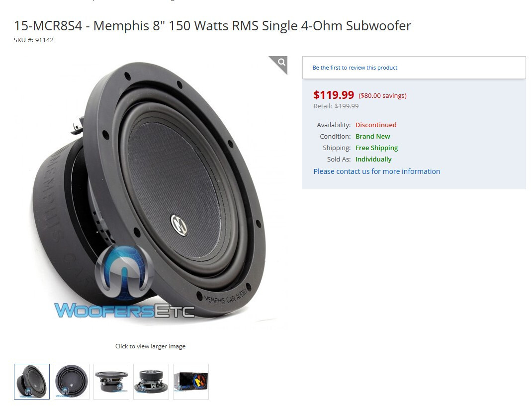Select the rear magnet-view thumbnail
Viewport: 532px width, 406px height.
pos(151,382)
